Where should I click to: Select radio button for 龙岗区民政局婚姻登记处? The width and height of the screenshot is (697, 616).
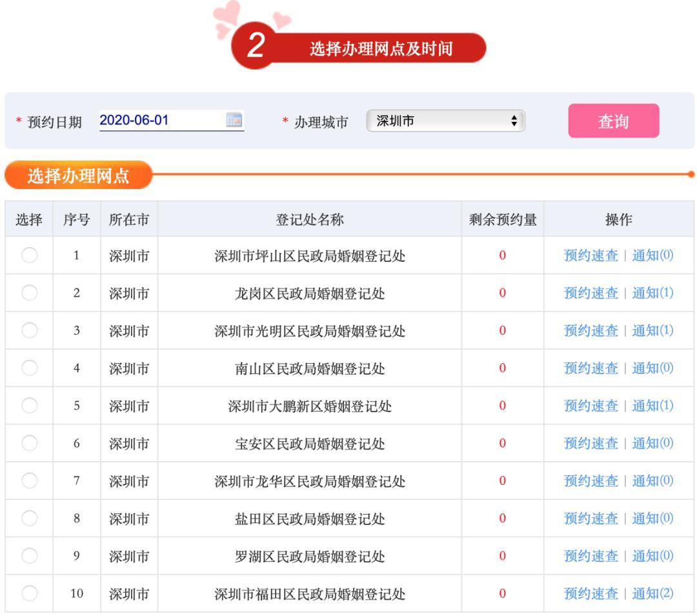point(30,293)
